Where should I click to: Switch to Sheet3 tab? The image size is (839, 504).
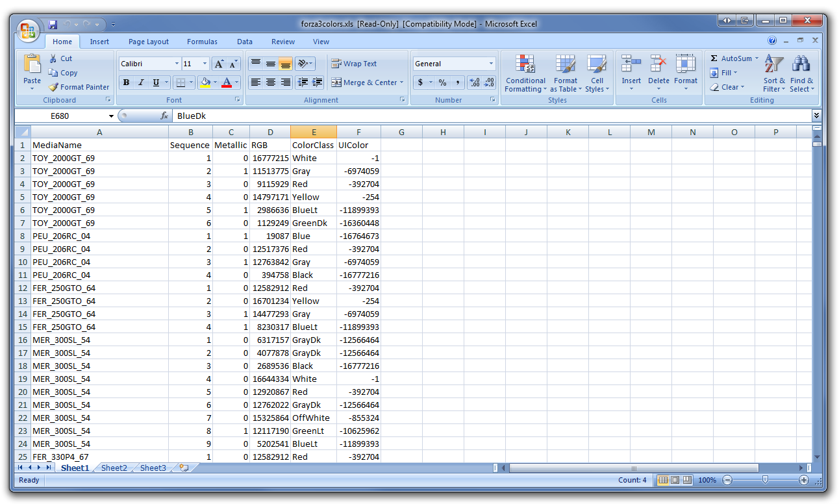point(153,468)
